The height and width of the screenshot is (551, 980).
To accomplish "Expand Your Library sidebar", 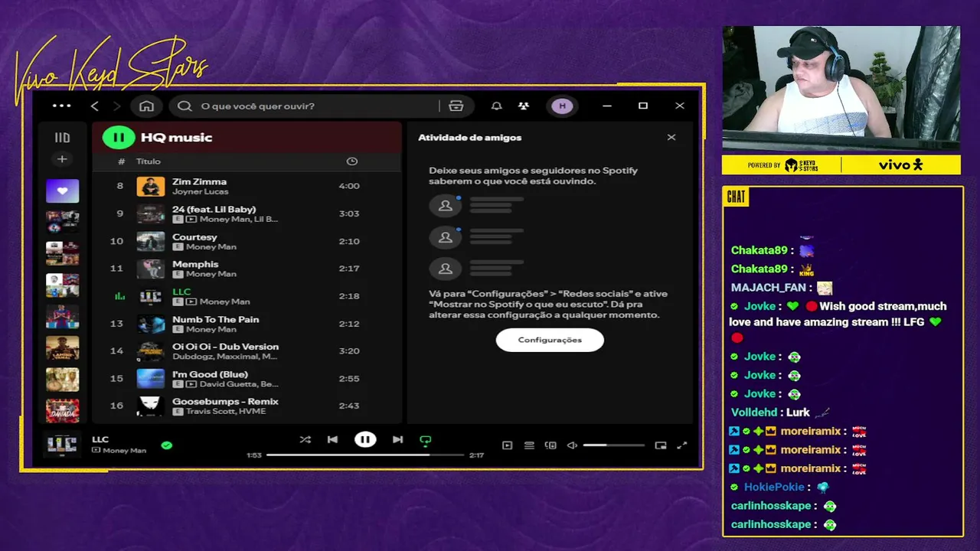I will [x=62, y=138].
